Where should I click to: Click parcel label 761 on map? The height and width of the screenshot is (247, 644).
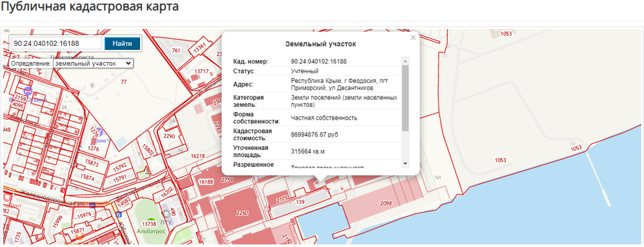[x=176, y=50]
